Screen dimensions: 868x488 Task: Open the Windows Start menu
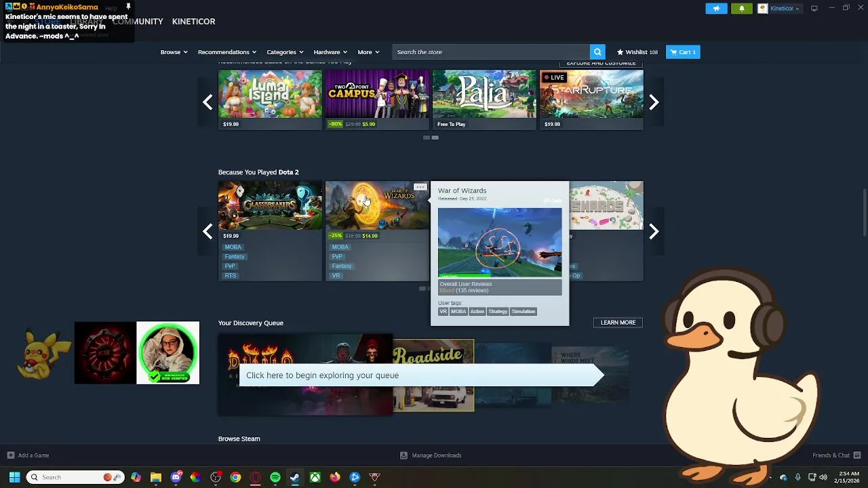tap(14, 477)
